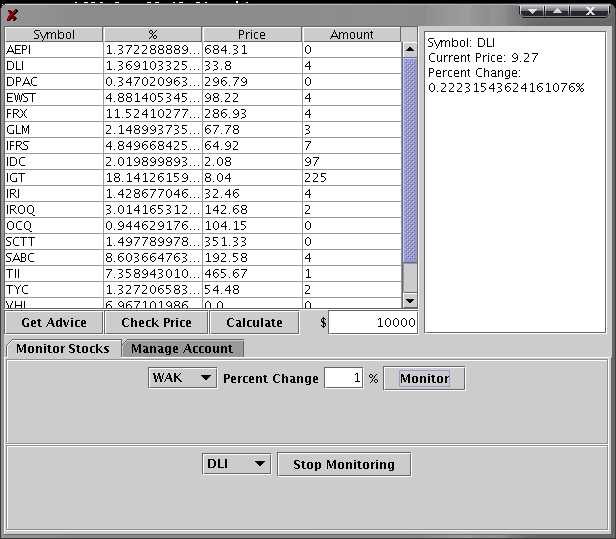The width and height of the screenshot is (616, 539).
Task: Click the Amount column header
Action: tap(352, 34)
